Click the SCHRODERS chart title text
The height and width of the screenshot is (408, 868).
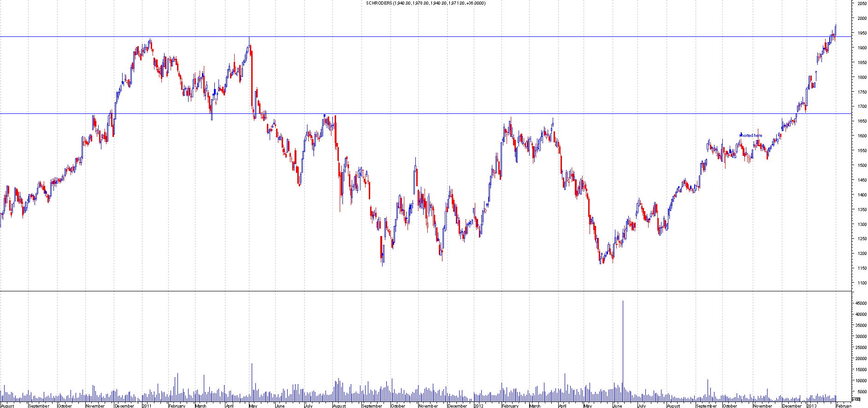click(425, 3)
